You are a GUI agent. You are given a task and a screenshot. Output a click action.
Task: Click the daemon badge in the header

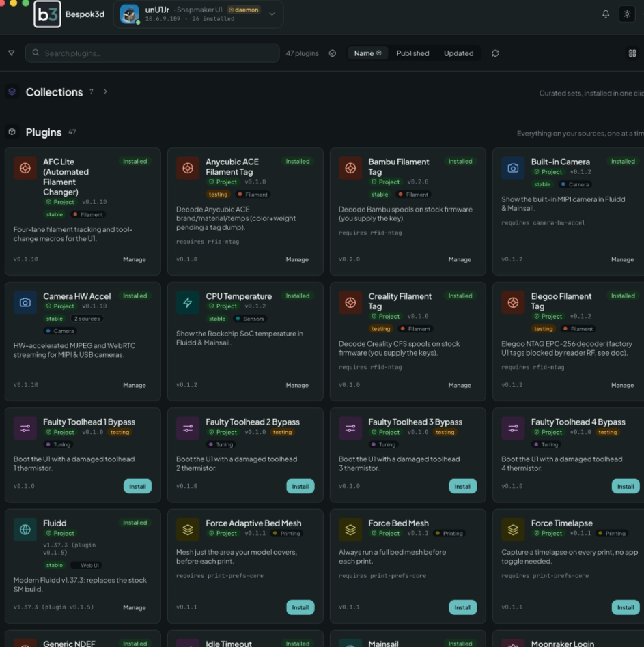click(x=244, y=10)
